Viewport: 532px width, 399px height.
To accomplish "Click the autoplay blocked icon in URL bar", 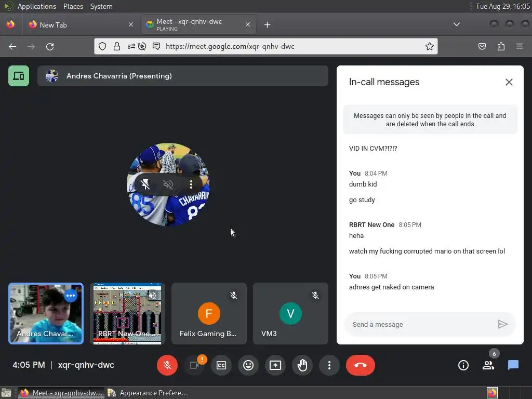I will (x=142, y=46).
